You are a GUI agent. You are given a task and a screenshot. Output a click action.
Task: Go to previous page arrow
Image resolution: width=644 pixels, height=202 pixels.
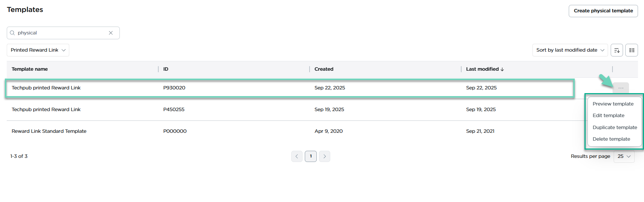297,156
